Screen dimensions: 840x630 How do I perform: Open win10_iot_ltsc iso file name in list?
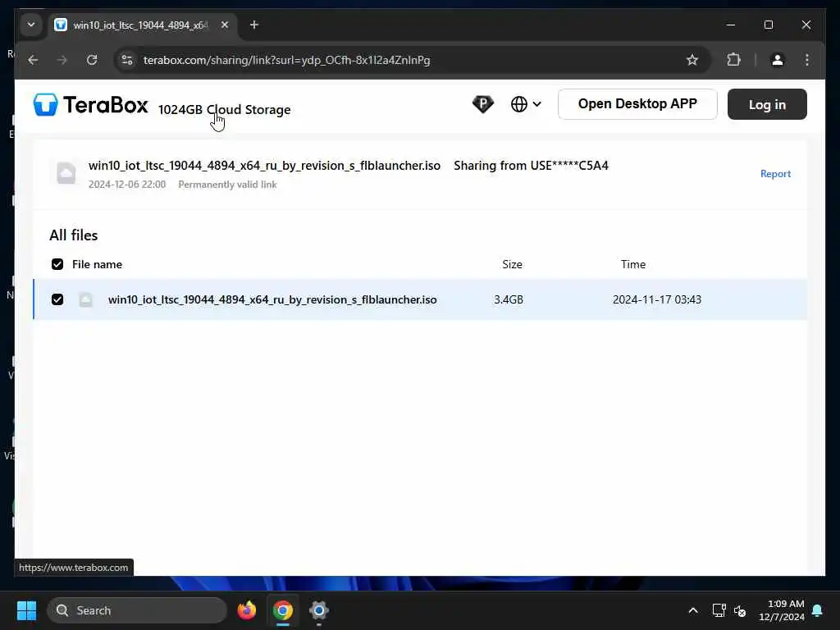[272, 299]
